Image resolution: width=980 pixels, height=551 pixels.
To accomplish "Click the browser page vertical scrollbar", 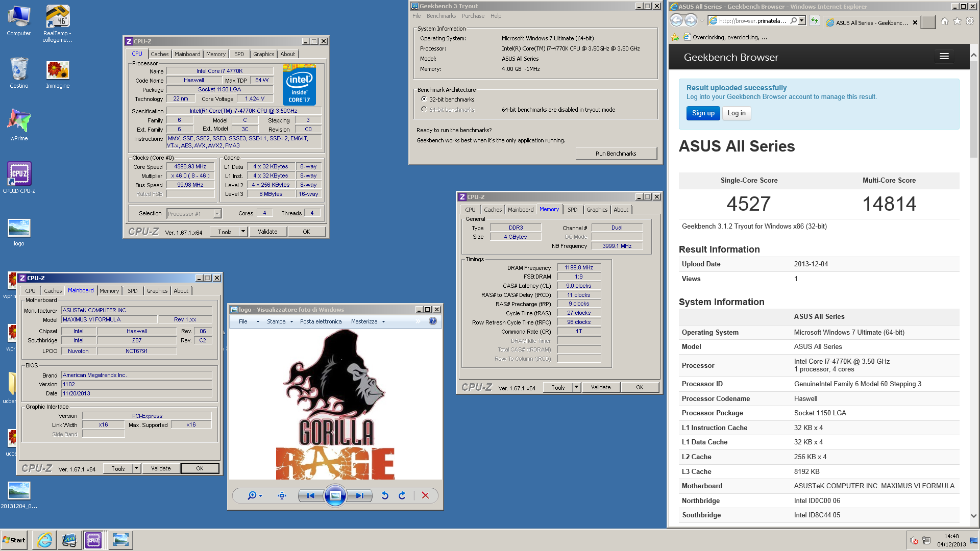I will [x=974, y=285].
